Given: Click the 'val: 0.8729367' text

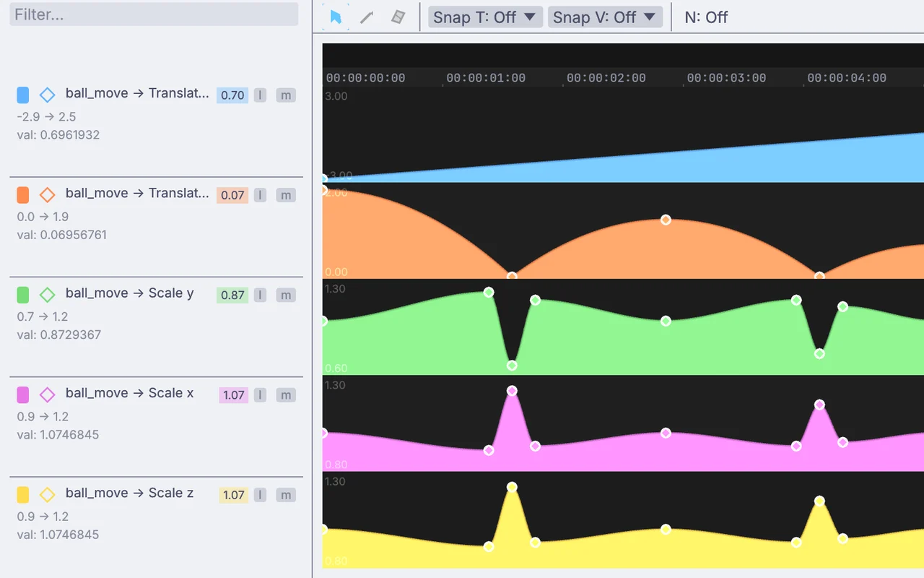Looking at the screenshot, I should click(59, 335).
